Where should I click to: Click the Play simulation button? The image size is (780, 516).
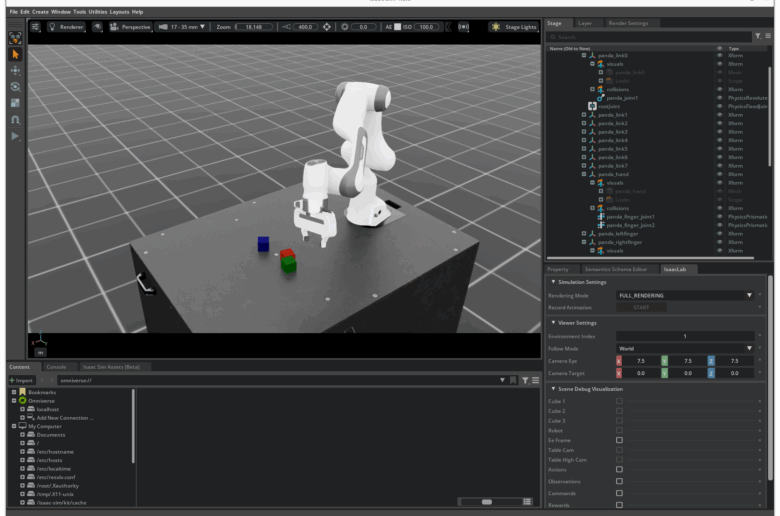(15, 135)
